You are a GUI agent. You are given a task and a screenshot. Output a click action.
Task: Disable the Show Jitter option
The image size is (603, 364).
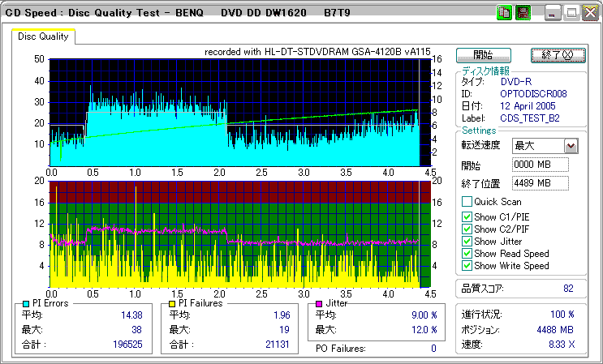click(x=467, y=242)
